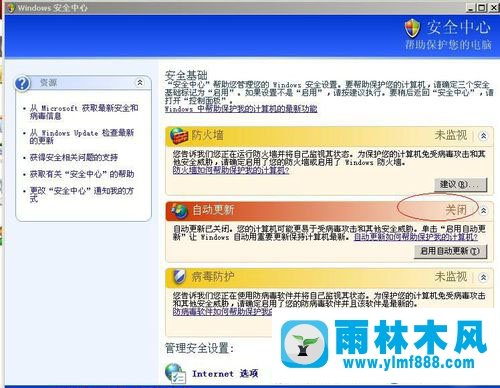The image size is (500, 388).
Task: Open Windows 中帮助保护我的计算机的最新功能 link
Action: (x=241, y=109)
